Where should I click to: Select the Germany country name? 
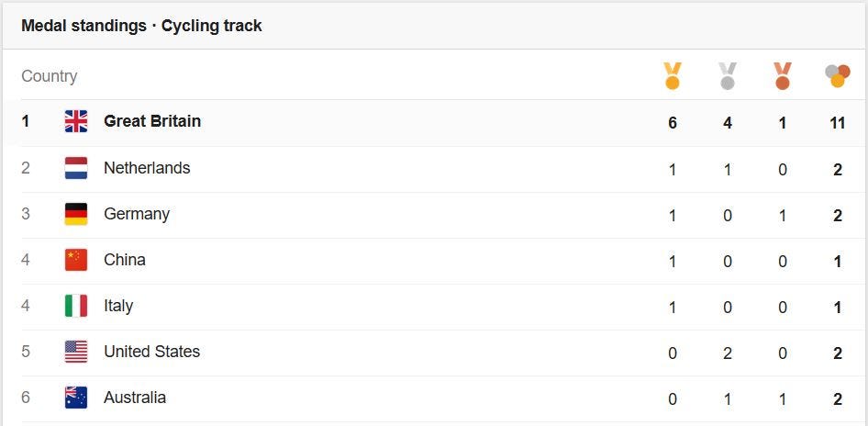136,215
